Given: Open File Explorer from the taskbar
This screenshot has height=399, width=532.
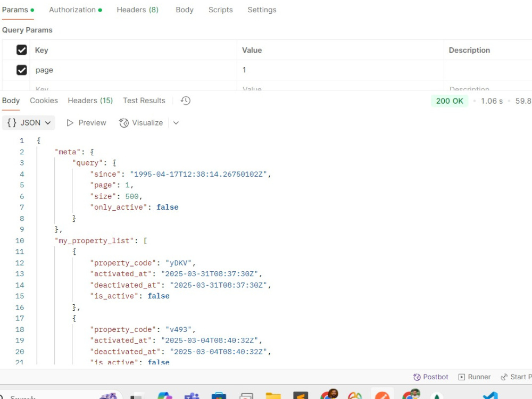Looking at the screenshot, I should point(273,396).
